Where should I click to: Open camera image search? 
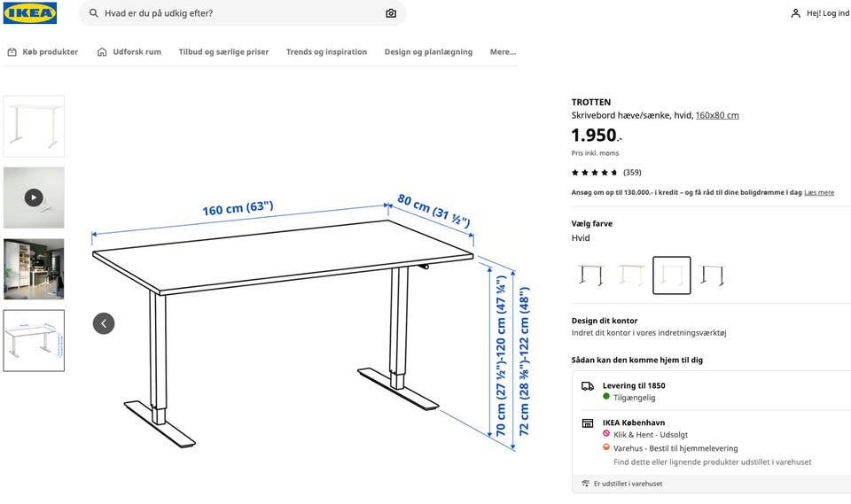(391, 13)
